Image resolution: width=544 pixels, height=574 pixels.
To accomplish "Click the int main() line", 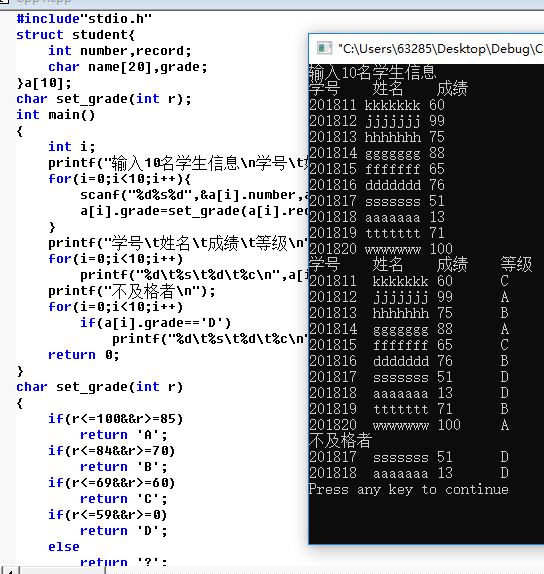I will [x=56, y=115].
